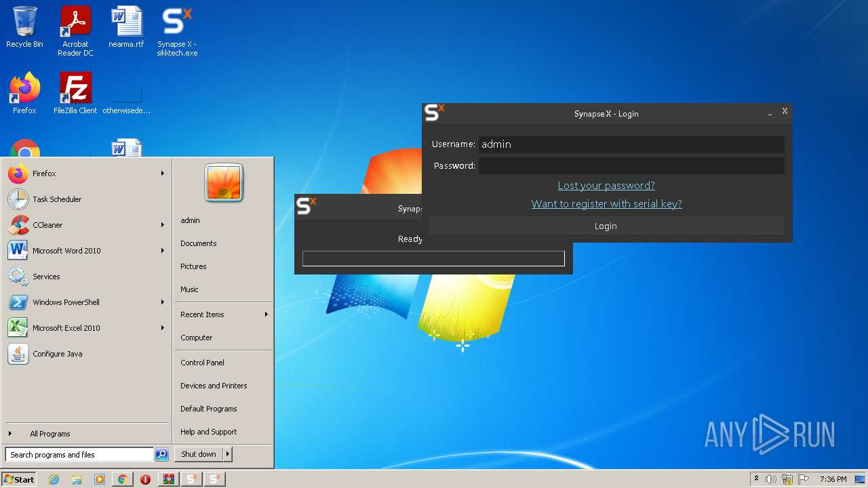Select the FileZilla Client desktop shortcut

pyautogui.click(x=75, y=94)
